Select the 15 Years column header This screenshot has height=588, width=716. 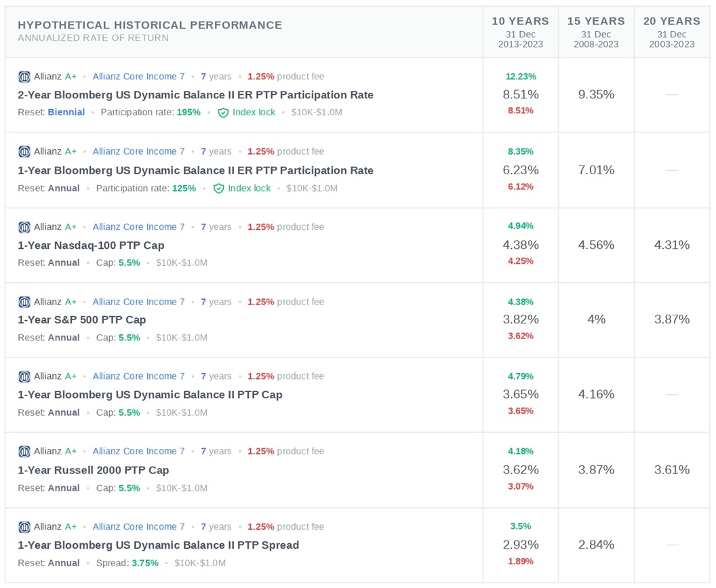coord(596,21)
